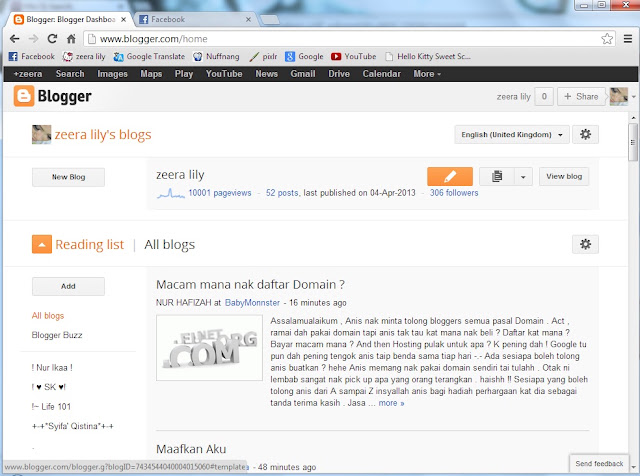Open the pixlr bookmark
The width and height of the screenshot is (640, 476).
click(264, 56)
